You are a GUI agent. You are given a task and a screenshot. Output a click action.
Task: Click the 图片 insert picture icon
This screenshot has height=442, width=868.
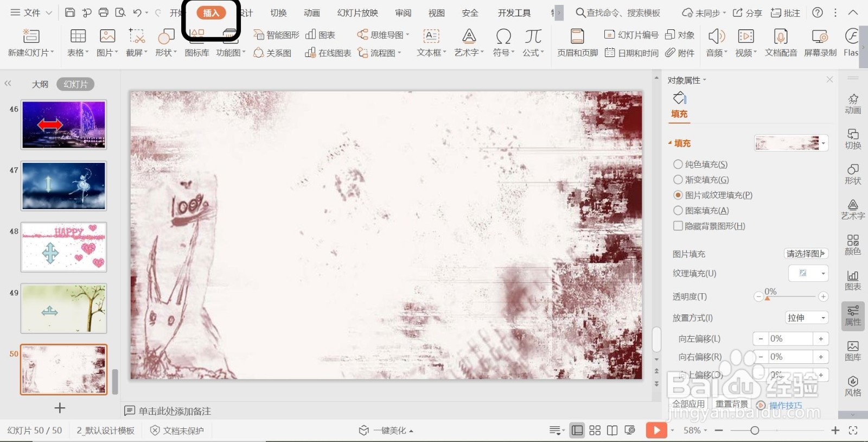click(107, 36)
